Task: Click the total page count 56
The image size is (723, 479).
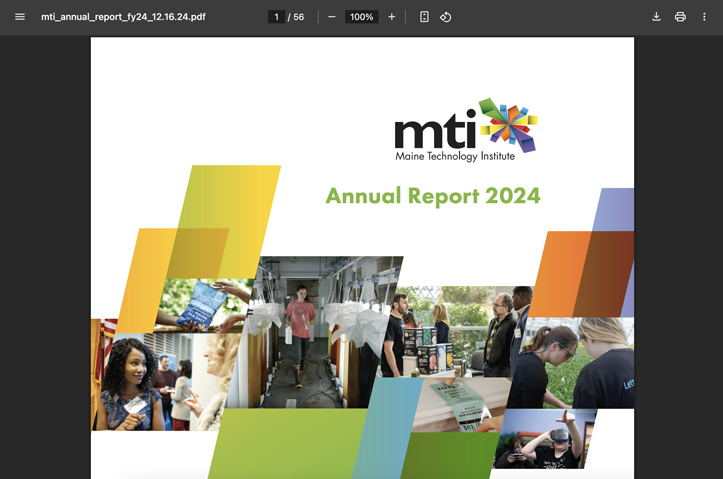Action: [299, 17]
